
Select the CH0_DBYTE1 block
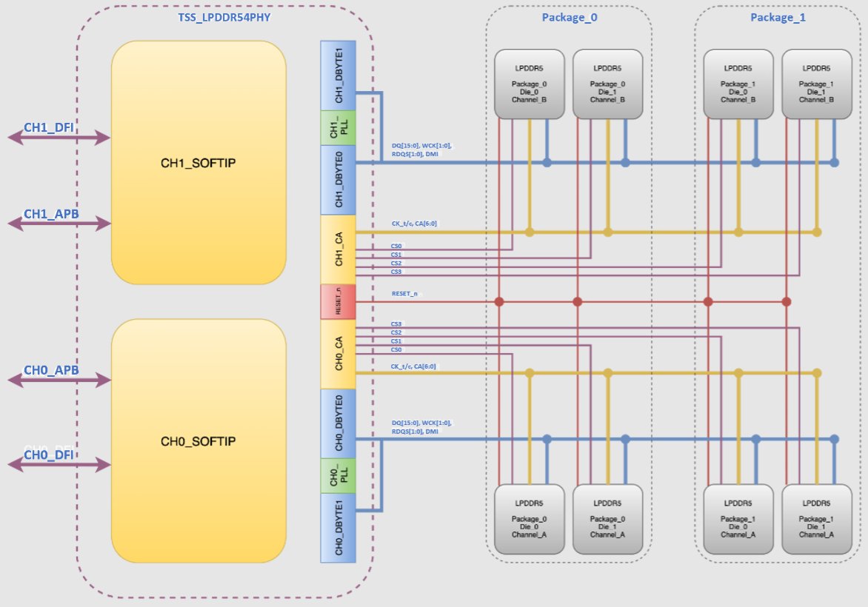(x=338, y=528)
